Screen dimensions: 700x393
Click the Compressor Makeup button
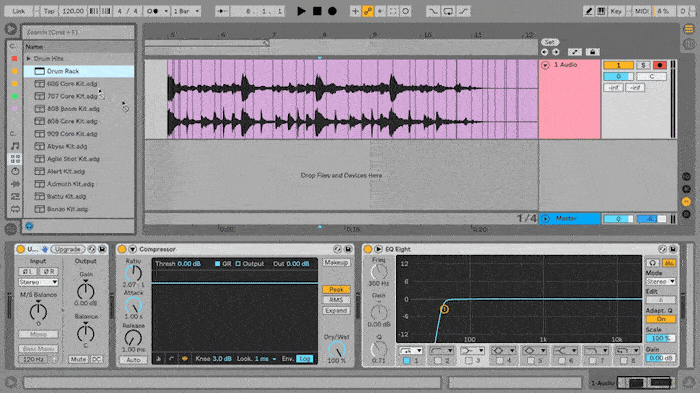336,263
